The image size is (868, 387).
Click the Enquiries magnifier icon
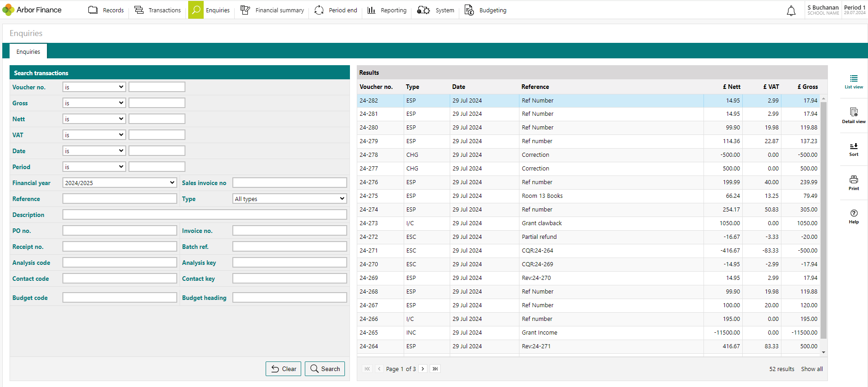click(196, 10)
